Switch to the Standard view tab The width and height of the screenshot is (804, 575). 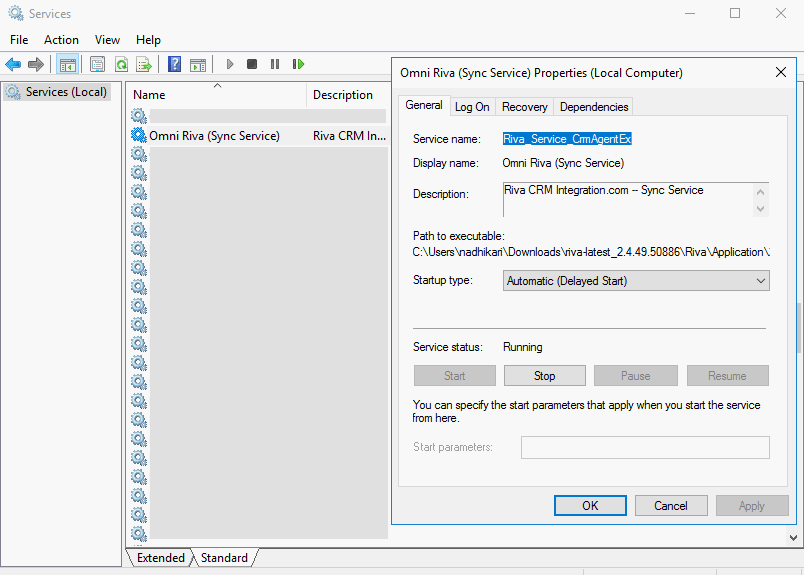click(x=224, y=558)
